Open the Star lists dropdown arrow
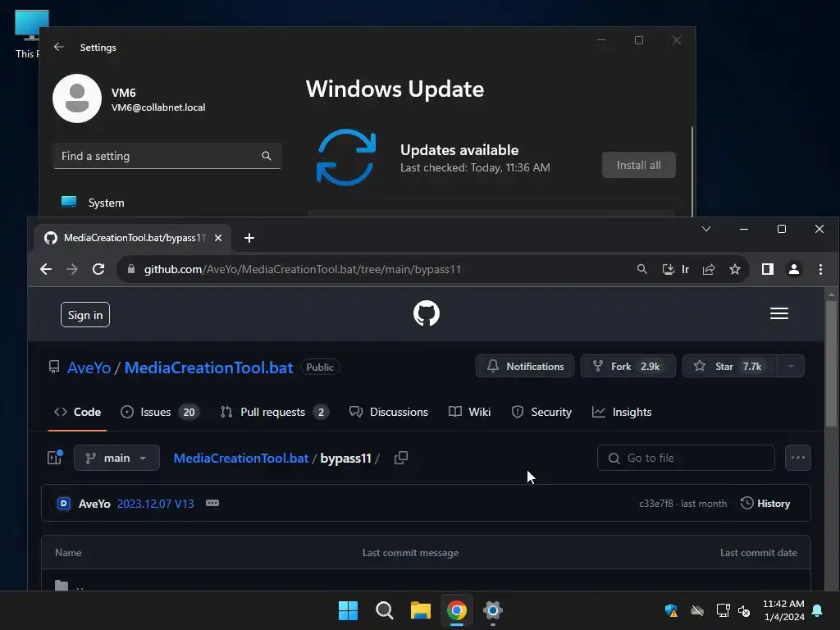The width and height of the screenshot is (840, 630). (x=791, y=367)
